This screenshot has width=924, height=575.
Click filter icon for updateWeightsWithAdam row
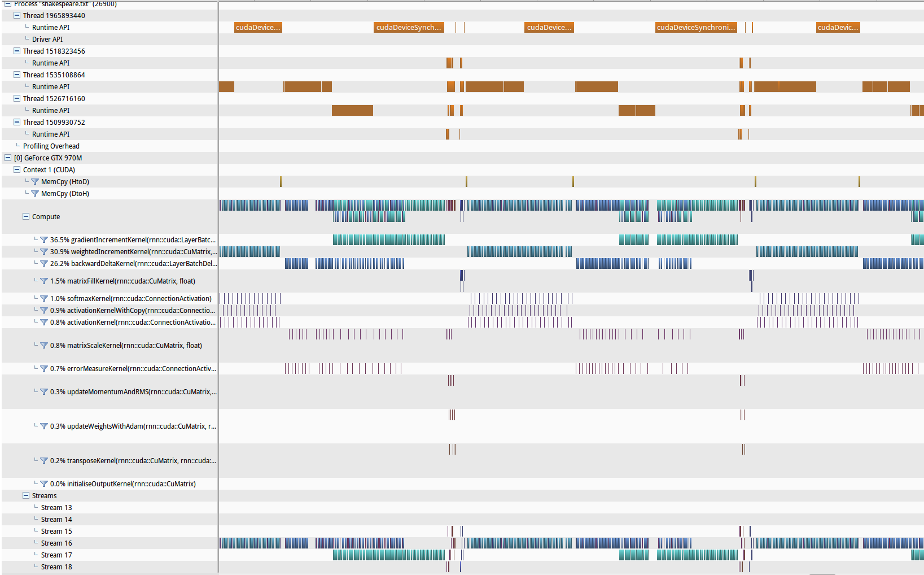tap(44, 426)
